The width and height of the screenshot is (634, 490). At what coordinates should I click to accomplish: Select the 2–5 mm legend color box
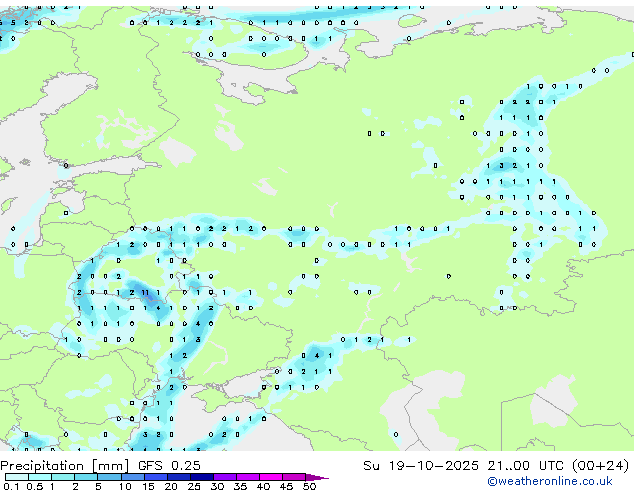[x=86, y=477]
